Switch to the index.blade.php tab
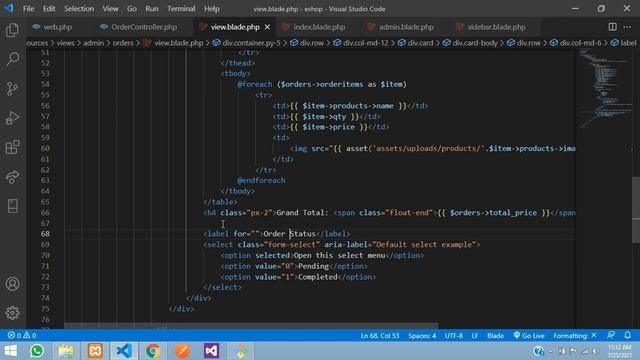This screenshot has width=640, height=360. click(x=319, y=27)
